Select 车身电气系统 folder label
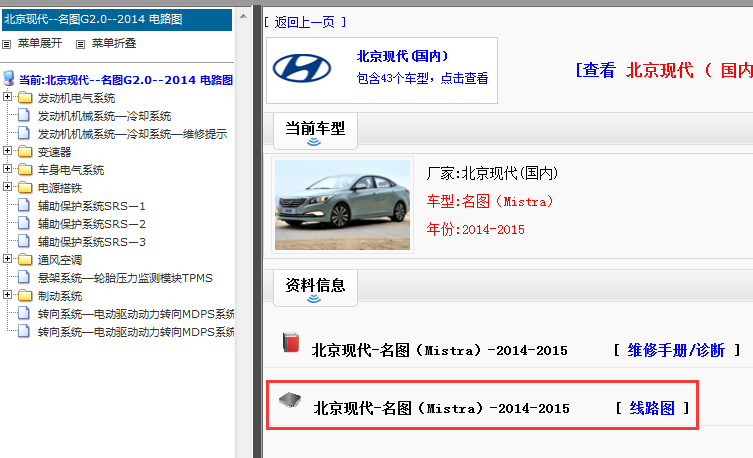Image resolution: width=753 pixels, height=458 pixels. [71, 170]
